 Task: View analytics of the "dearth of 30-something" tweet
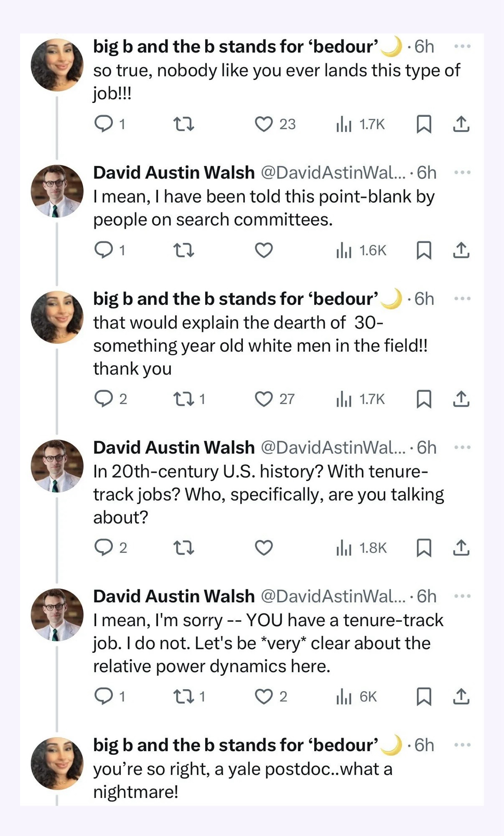(x=344, y=399)
